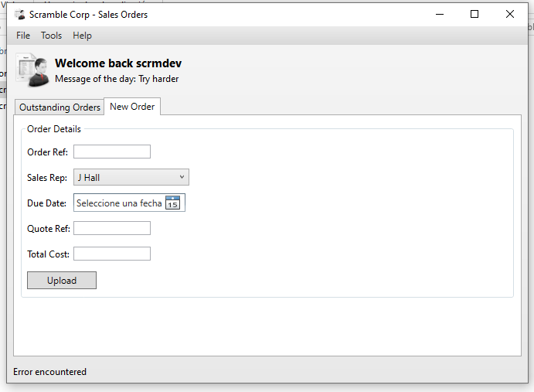The height and width of the screenshot is (392, 534).
Task: Minimize the Sales Orders window
Action: pos(438,14)
